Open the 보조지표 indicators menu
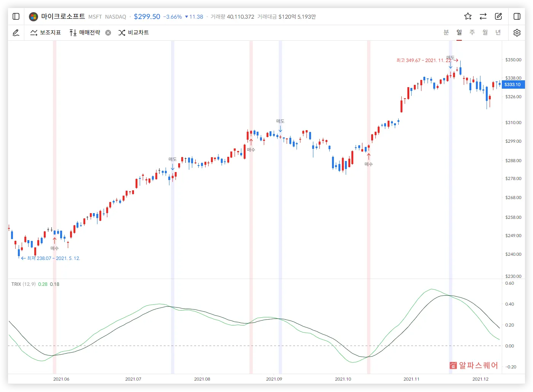 click(x=46, y=33)
